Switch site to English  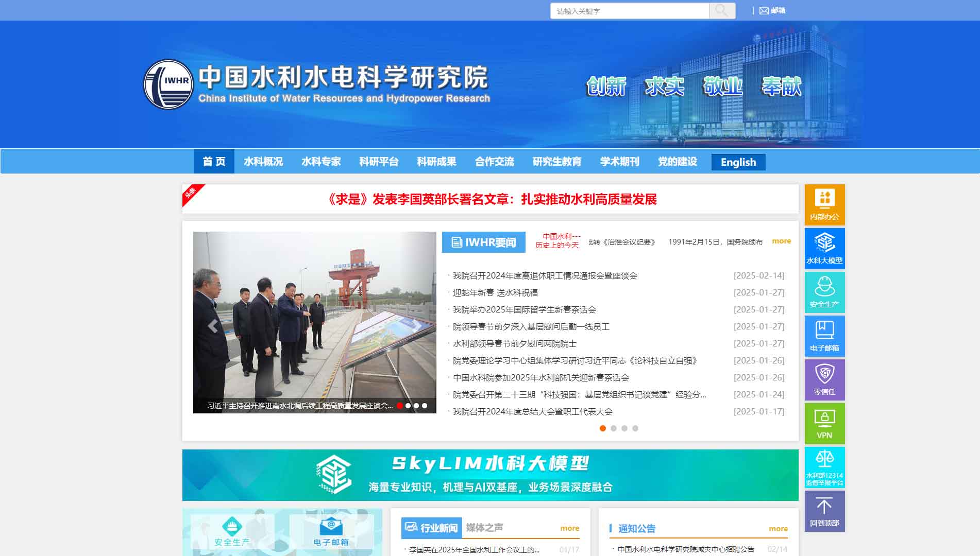click(x=738, y=162)
